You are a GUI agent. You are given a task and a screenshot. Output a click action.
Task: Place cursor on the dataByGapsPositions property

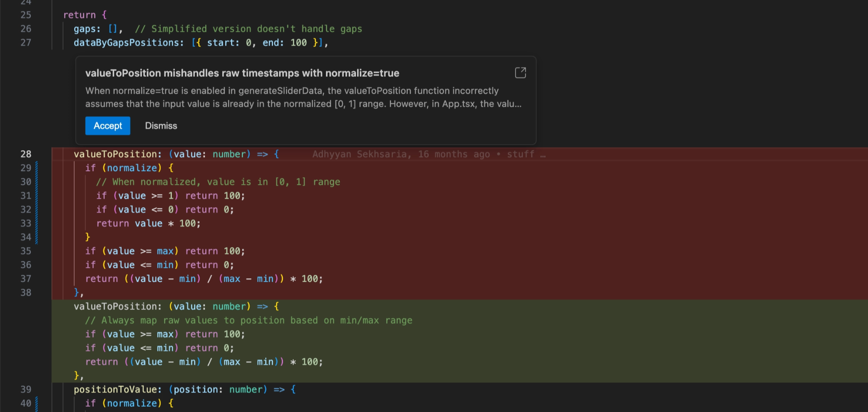pos(128,43)
